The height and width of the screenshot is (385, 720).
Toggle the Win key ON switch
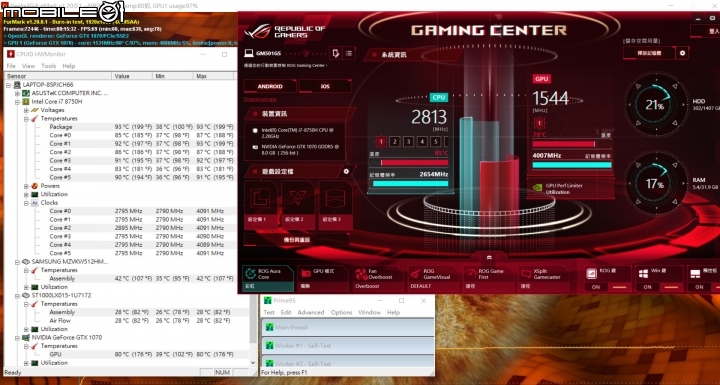[x=659, y=287]
